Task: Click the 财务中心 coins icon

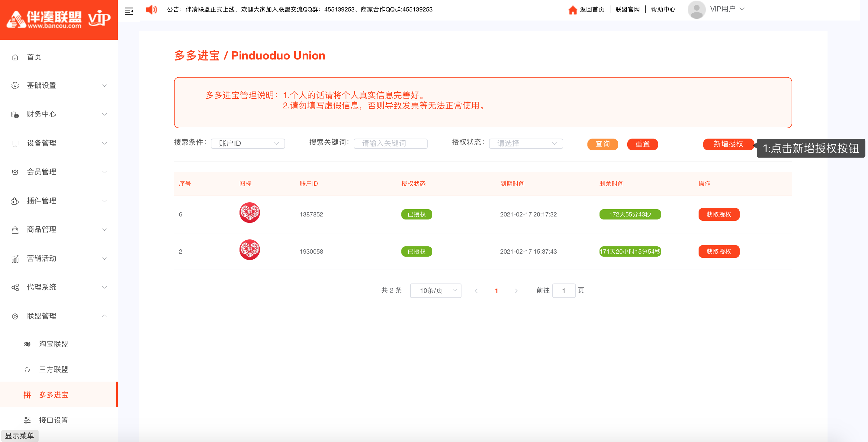Action: 15,114
